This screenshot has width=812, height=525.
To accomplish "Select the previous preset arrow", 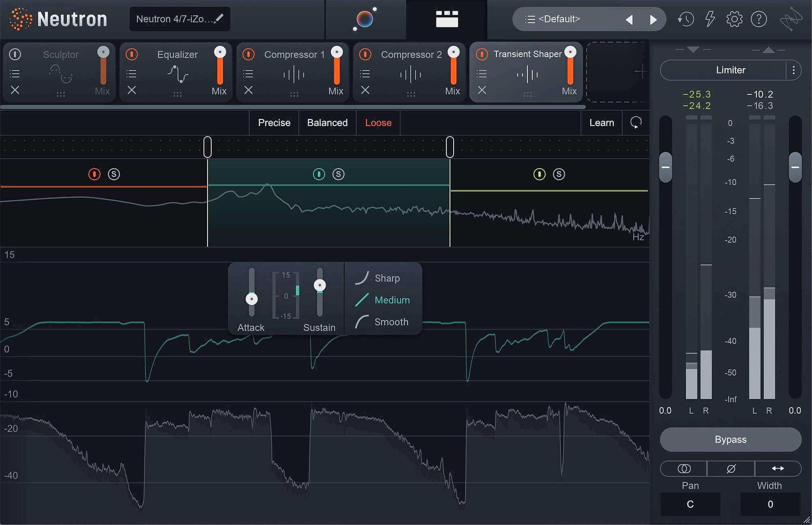I will click(x=629, y=19).
